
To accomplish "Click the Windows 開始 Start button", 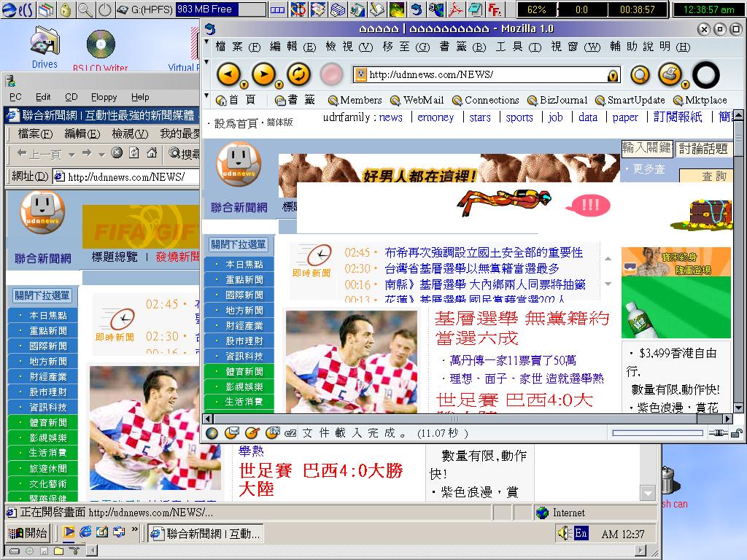I will click(x=28, y=533).
